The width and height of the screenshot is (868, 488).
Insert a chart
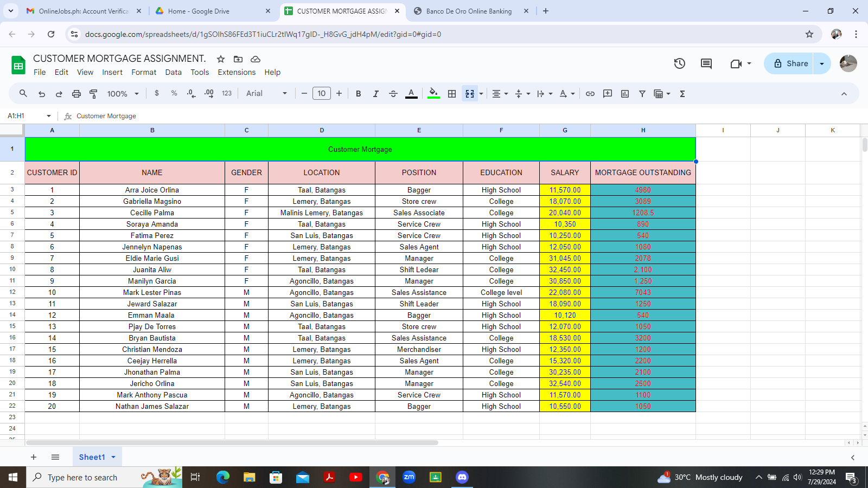(625, 94)
